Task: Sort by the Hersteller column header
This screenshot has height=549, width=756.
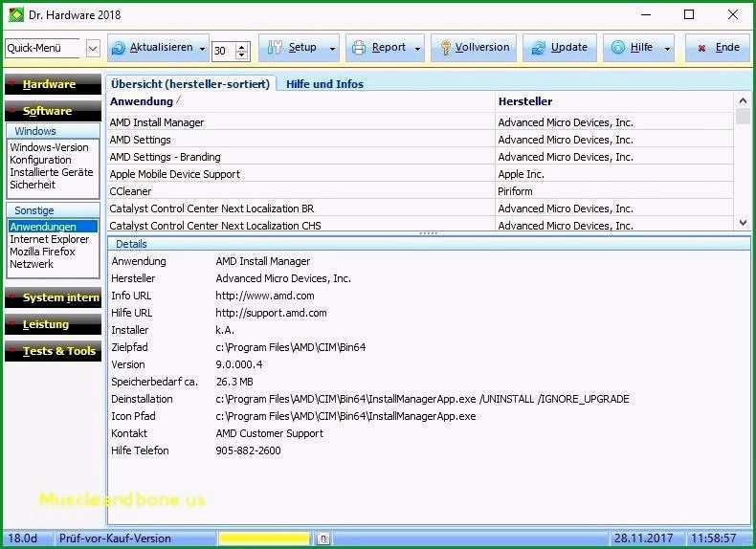Action: pyautogui.click(x=614, y=101)
